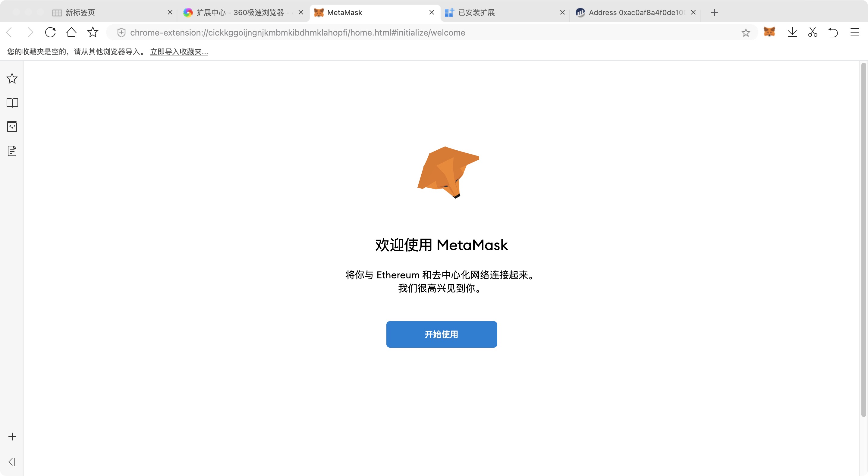
Task: Open a new tab with plus button
Action: coord(714,12)
